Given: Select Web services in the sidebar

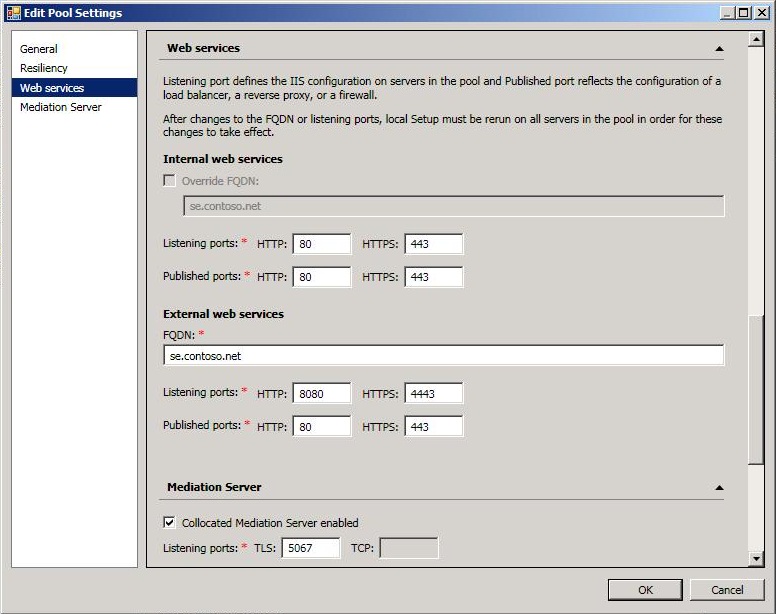Looking at the screenshot, I should 74,88.
